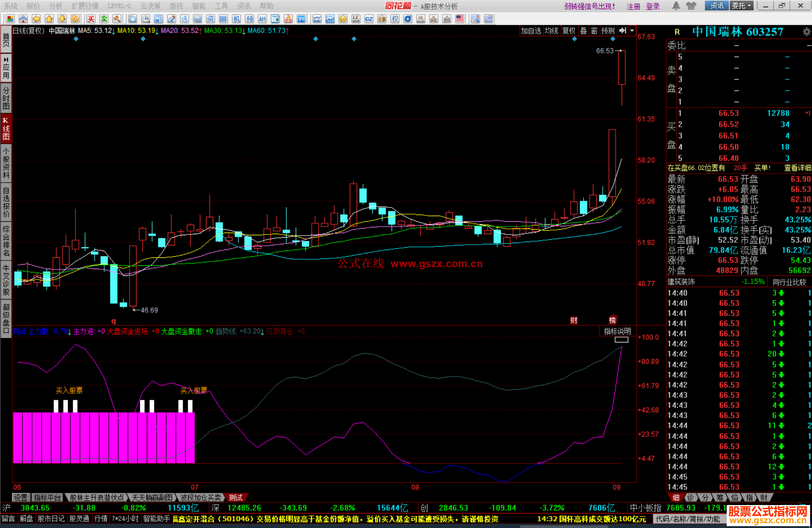Click the IPO toolbar icon
The height and width of the screenshot is (528, 812).
pyautogui.click(x=301, y=19)
